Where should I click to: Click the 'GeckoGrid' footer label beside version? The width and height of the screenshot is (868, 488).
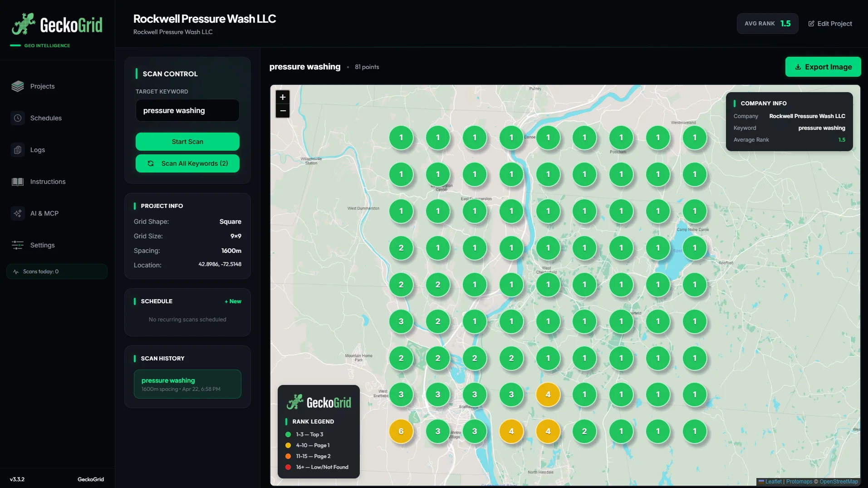click(x=91, y=479)
